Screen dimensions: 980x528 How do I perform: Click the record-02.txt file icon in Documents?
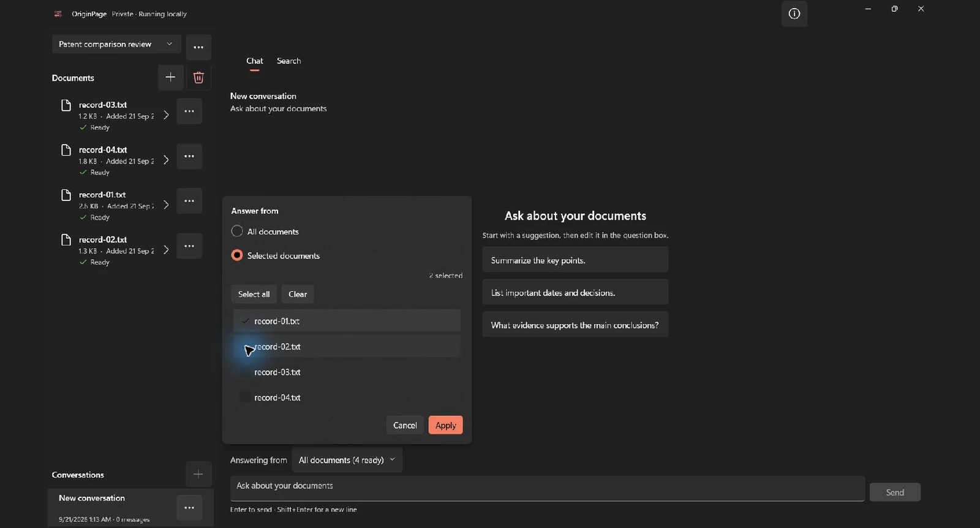[x=66, y=240]
